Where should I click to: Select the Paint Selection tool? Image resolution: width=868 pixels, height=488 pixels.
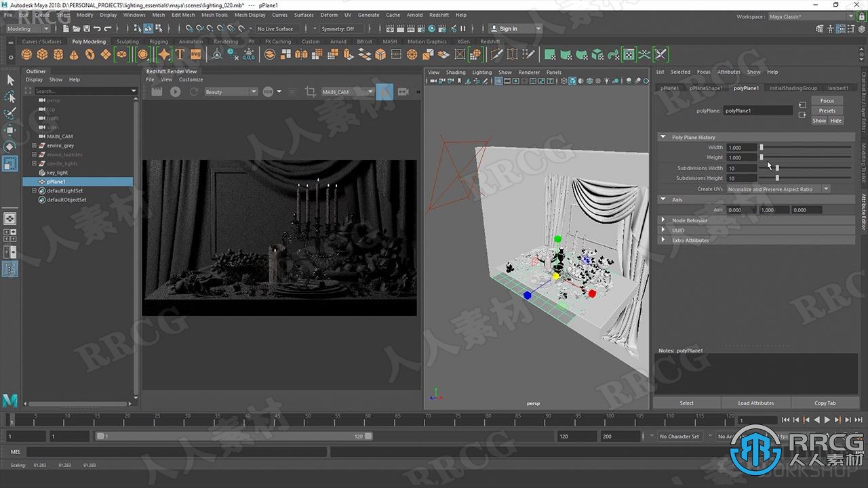10,113
